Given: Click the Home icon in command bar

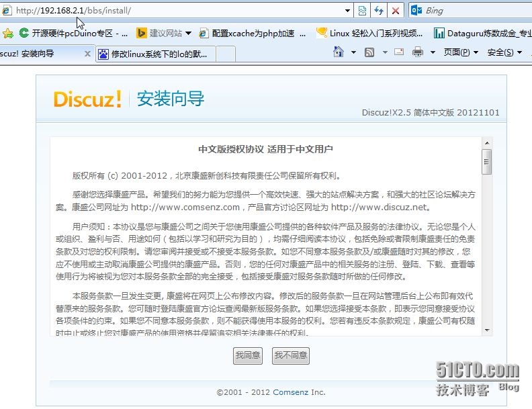Looking at the screenshot, I should [x=339, y=52].
